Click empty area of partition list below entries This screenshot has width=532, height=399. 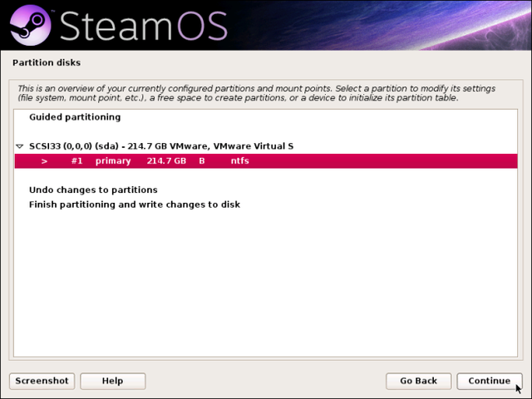click(x=266, y=282)
